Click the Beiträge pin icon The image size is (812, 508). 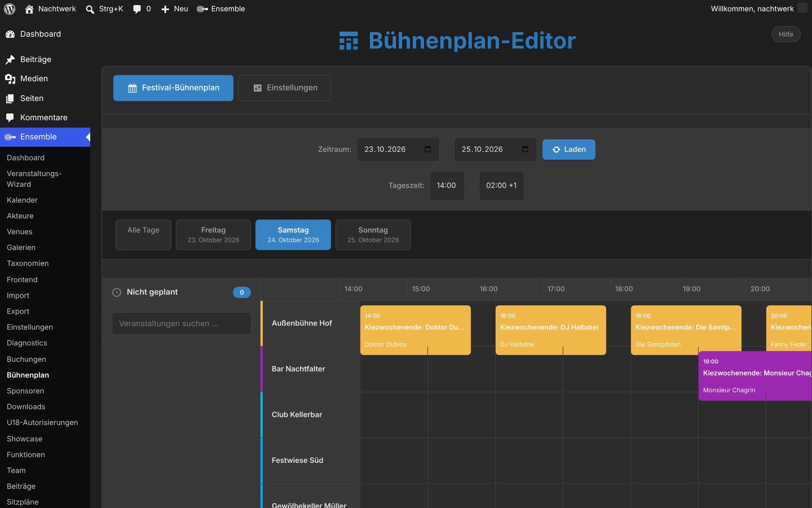(x=10, y=59)
